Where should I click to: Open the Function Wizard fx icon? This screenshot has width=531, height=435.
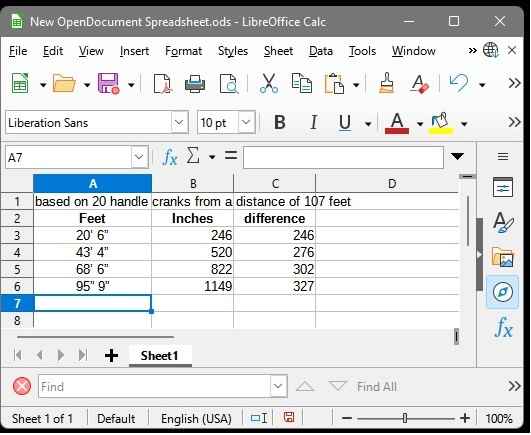[170, 157]
